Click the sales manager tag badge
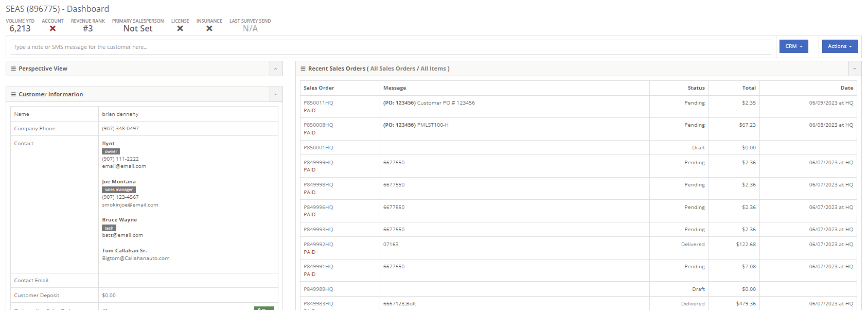 tap(119, 190)
